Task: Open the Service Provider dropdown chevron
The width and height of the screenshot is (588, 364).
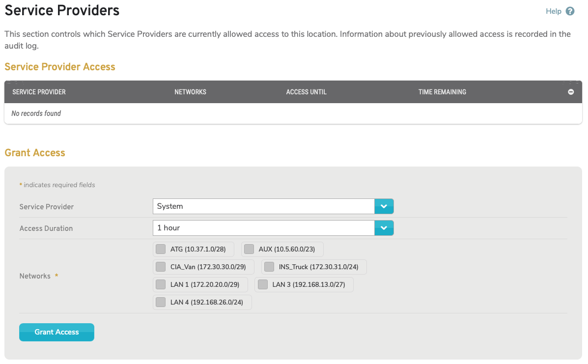Action: 384,206
